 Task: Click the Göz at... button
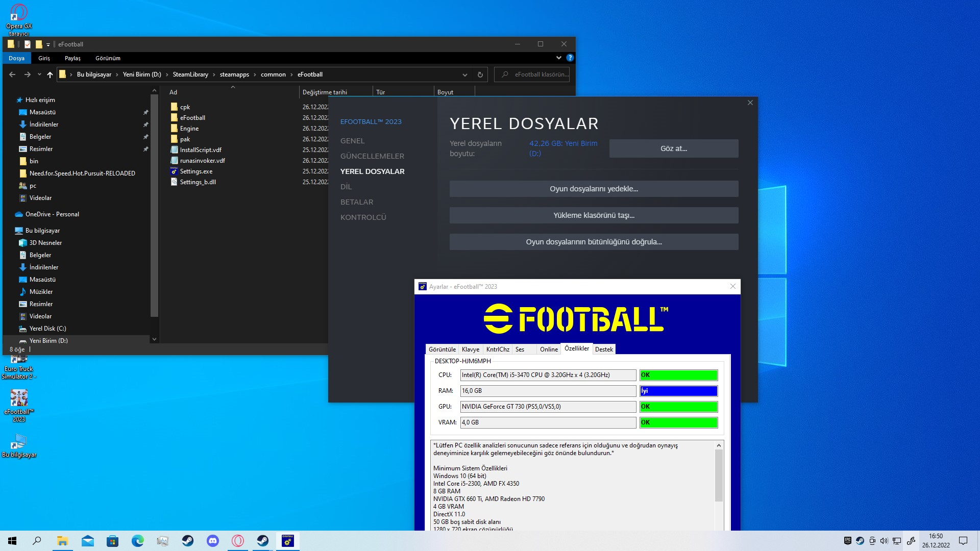pos(673,148)
